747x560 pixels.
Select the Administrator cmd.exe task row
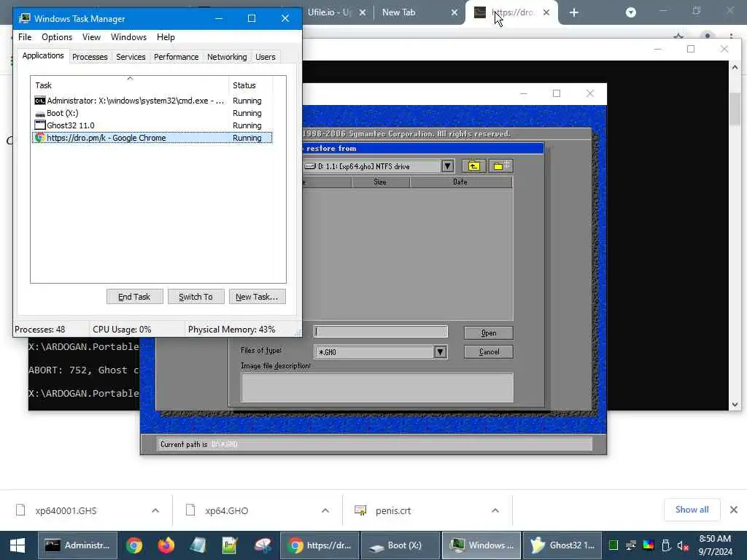(152, 101)
